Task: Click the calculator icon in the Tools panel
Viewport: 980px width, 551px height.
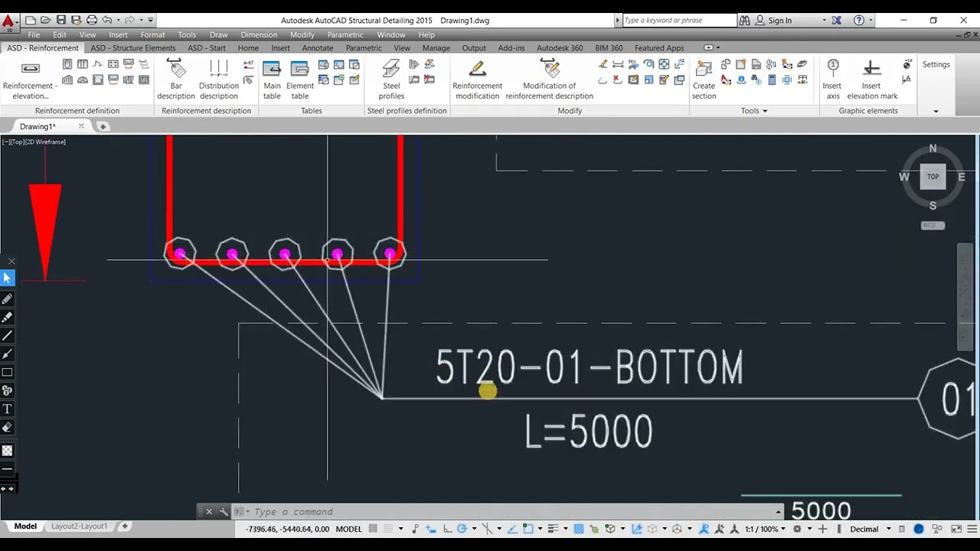Action: [x=772, y=80]
